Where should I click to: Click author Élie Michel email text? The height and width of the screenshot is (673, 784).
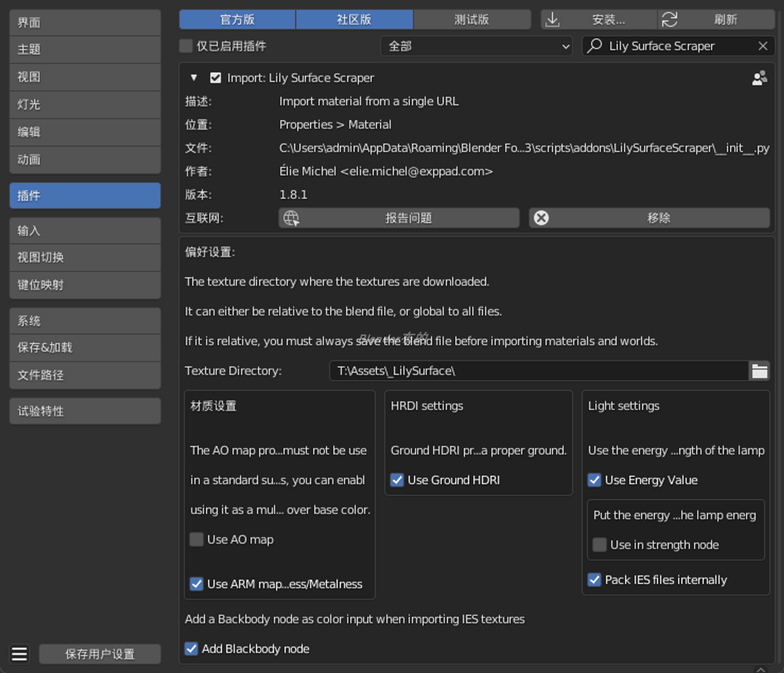[386, 171]
